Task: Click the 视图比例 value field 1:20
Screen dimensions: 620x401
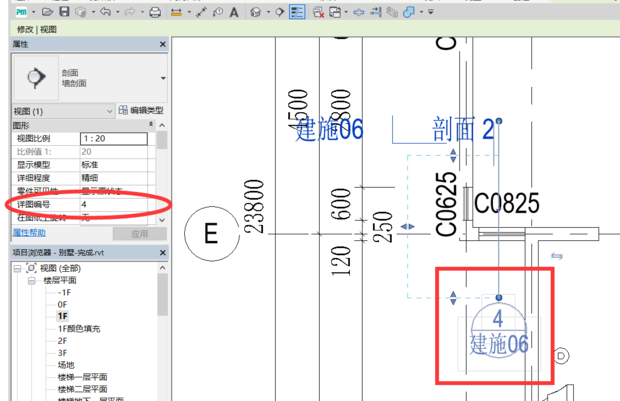Action: [113, 138]
